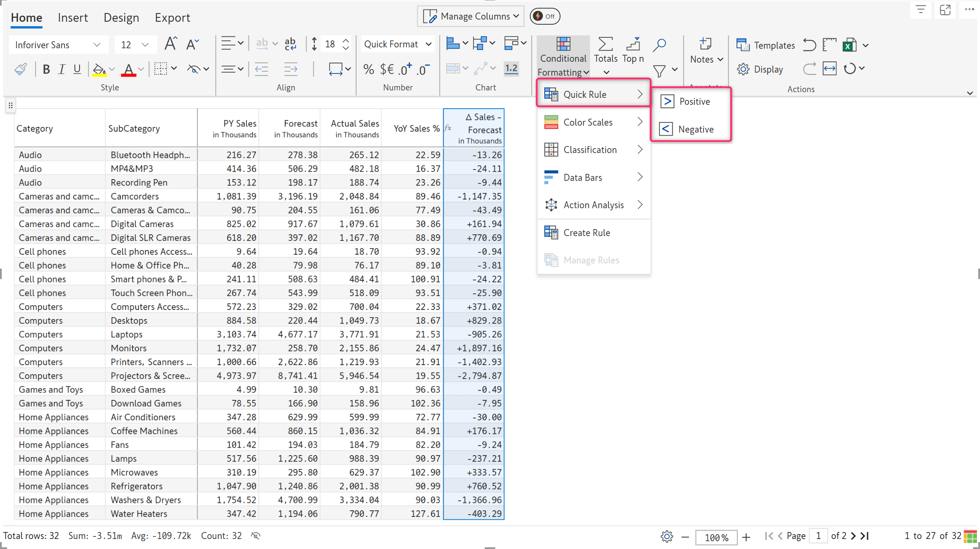Image resolution: width=980 pixels, height=549 pixels.
Task: Click the page number input field
Action: click(818, 536)
